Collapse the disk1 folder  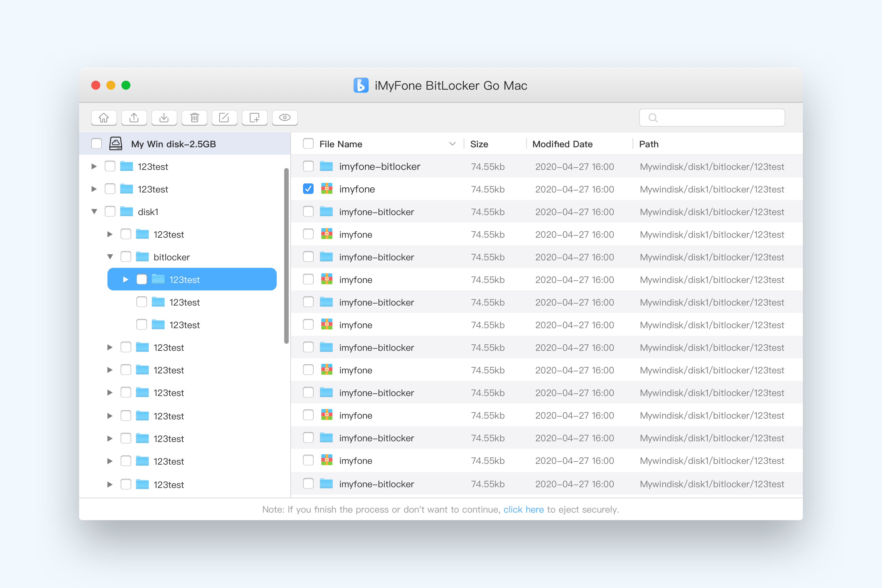click(x=94, y=212)
